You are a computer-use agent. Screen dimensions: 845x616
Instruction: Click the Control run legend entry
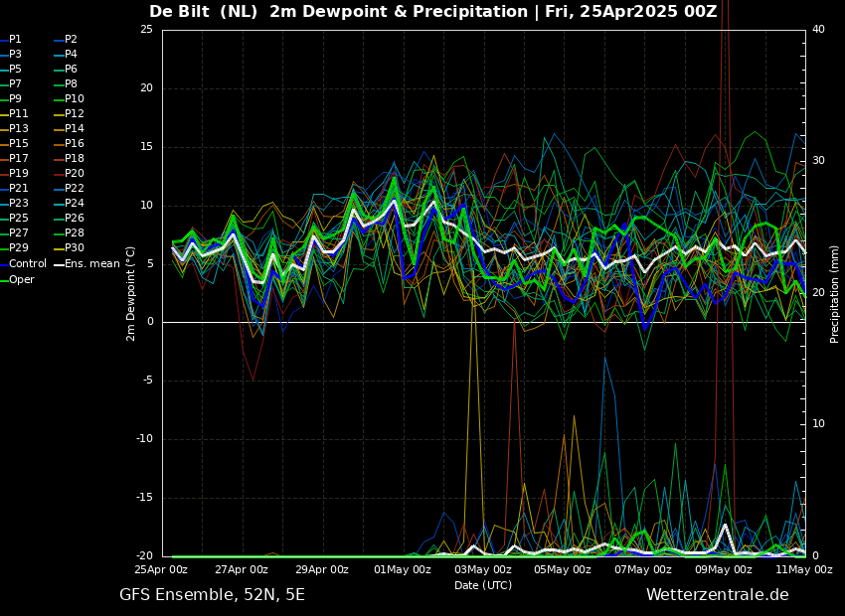coord(23,264)
